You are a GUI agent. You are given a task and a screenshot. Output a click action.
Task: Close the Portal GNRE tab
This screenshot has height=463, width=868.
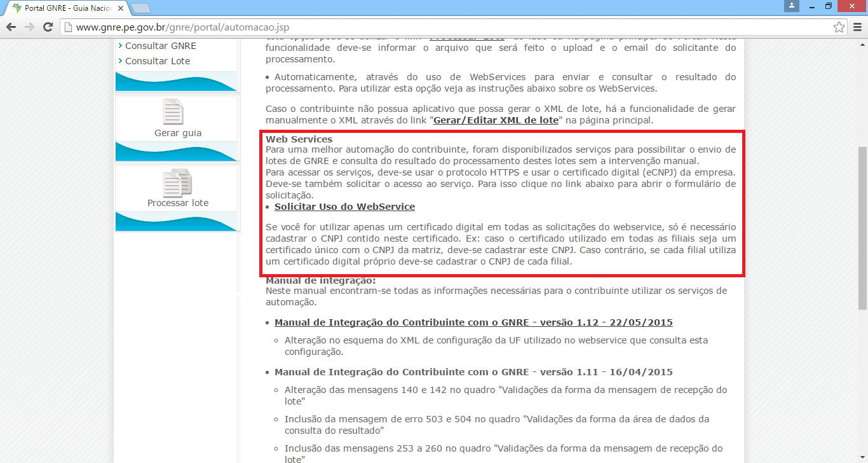coord(120,8)
